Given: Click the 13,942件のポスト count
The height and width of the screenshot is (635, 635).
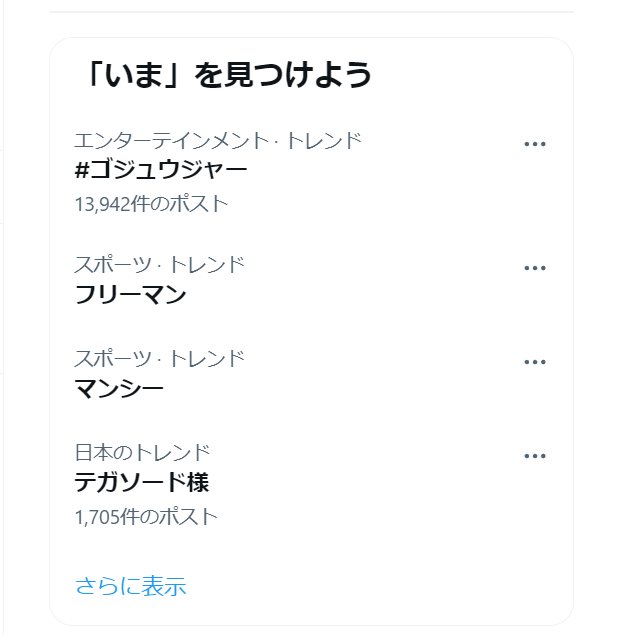Looking at the screenshot, I should (x=151, y=204).
